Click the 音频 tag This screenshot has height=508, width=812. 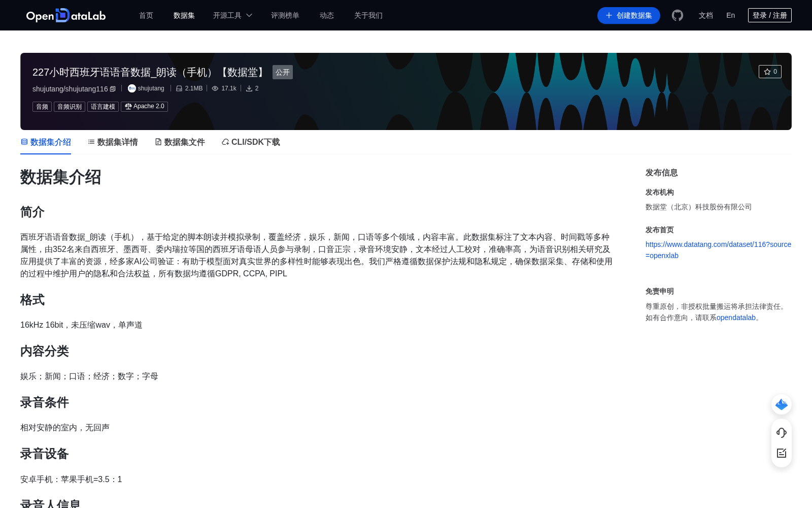tap(42, 107)
